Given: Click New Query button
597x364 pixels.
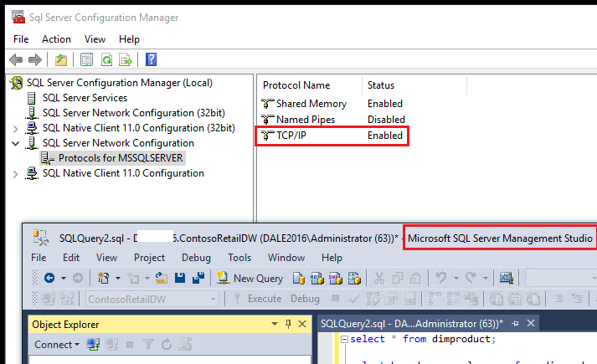Looking at the screenshot, I should coord(250,279).
